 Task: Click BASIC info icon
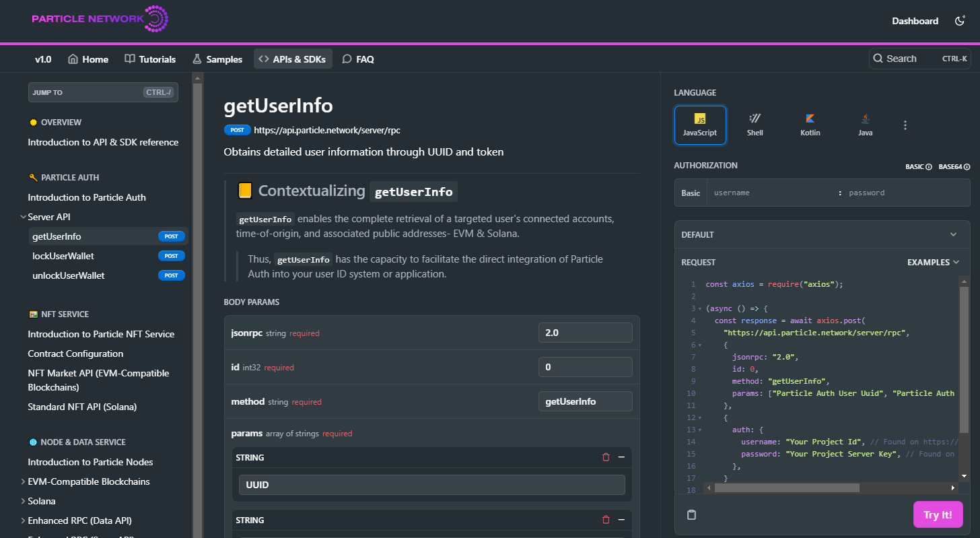(929, 167)
